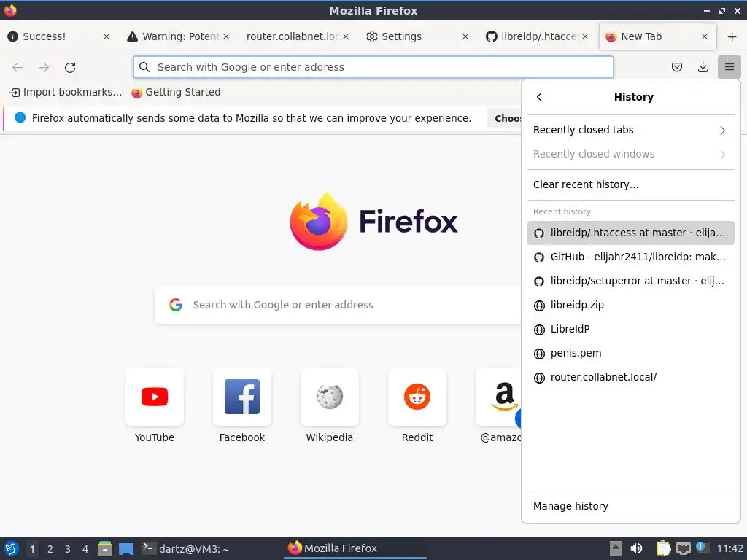This screenshot has width=747, height=560.
Task: Click the removable media eject tray icon
Action: click(616, 548)
